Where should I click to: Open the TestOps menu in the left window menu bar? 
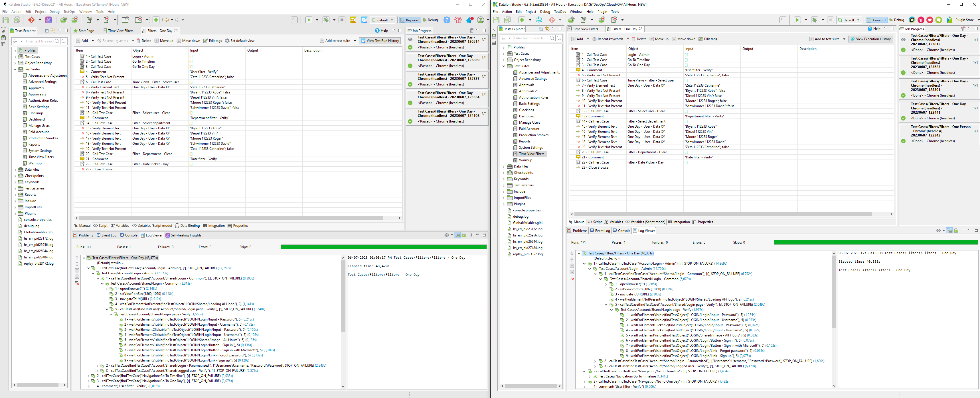(69, 11)
